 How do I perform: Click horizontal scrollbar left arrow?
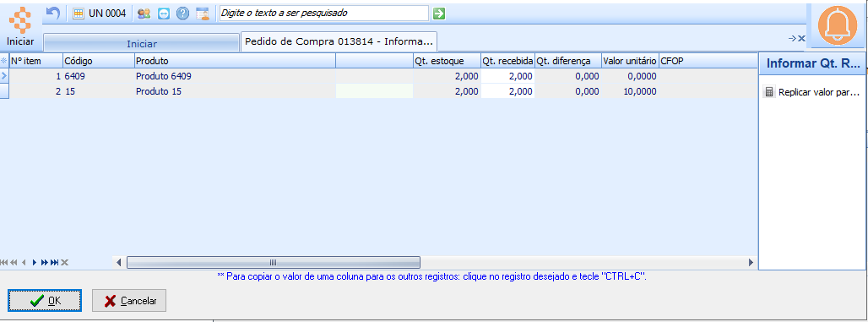pos(119,262)
